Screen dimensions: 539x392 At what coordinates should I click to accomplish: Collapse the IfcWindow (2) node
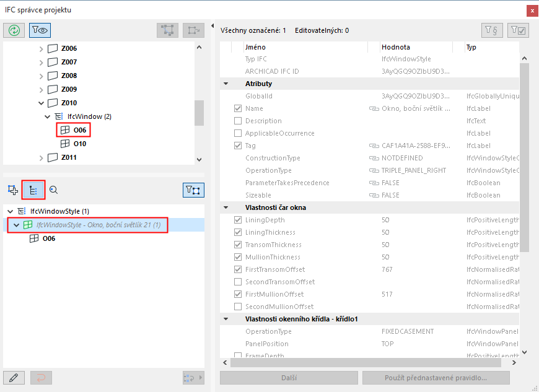(48, 117)
